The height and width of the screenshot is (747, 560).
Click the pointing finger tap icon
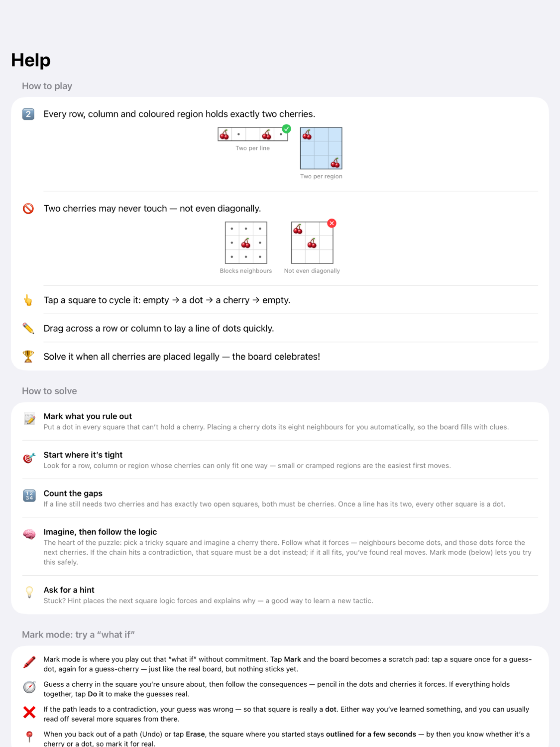point(28,300)
